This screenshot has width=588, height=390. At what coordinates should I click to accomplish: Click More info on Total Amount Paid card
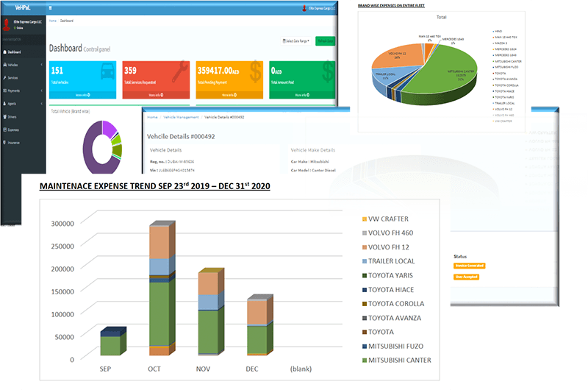pyautogui.click(x=302, y=95)
